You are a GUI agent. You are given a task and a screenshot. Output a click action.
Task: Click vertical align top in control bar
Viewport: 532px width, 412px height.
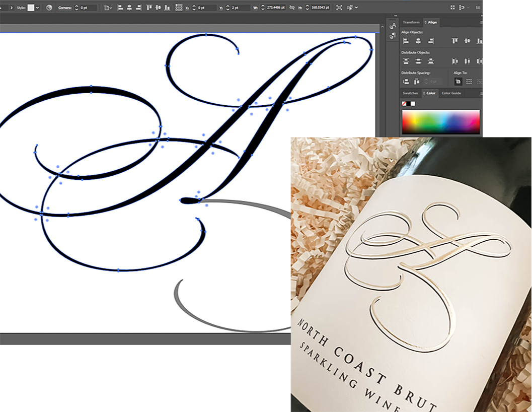[x=149, y=8]
